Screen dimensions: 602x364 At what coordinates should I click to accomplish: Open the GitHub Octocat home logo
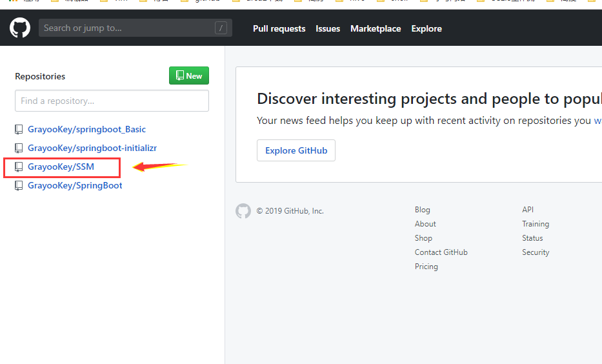20,28
